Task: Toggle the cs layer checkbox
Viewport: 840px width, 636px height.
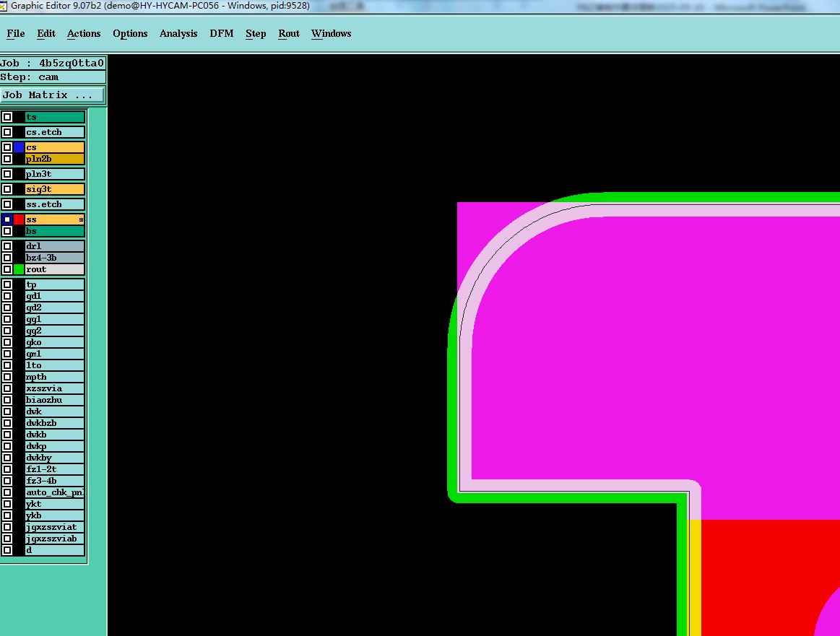Action: coord(7,147)
